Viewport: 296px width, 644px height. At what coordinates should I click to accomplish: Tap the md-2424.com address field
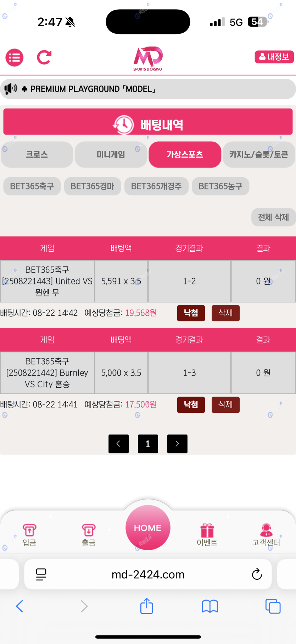coord(148,574)
